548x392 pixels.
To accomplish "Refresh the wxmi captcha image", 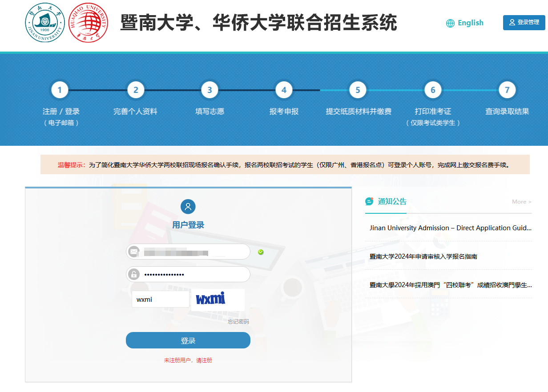I will 218,300.
